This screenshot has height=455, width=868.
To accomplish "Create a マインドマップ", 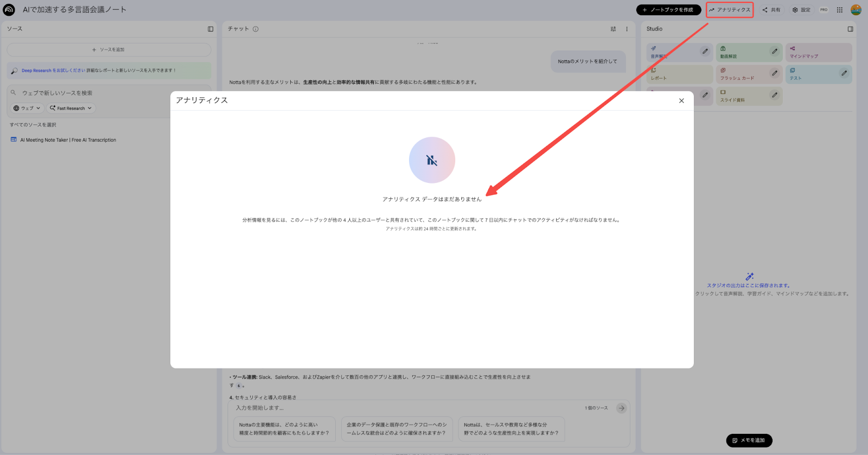I will point(819,52).
